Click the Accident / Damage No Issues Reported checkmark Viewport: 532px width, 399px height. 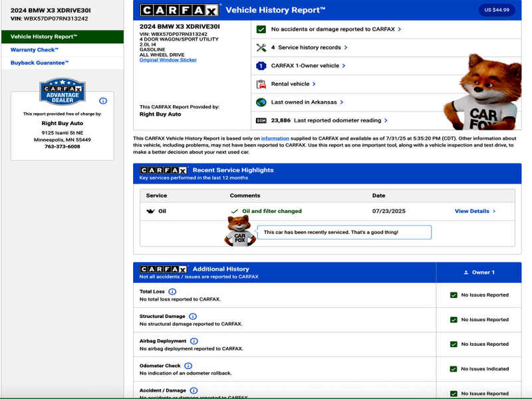pyautogui.click(x=454, y=394)
